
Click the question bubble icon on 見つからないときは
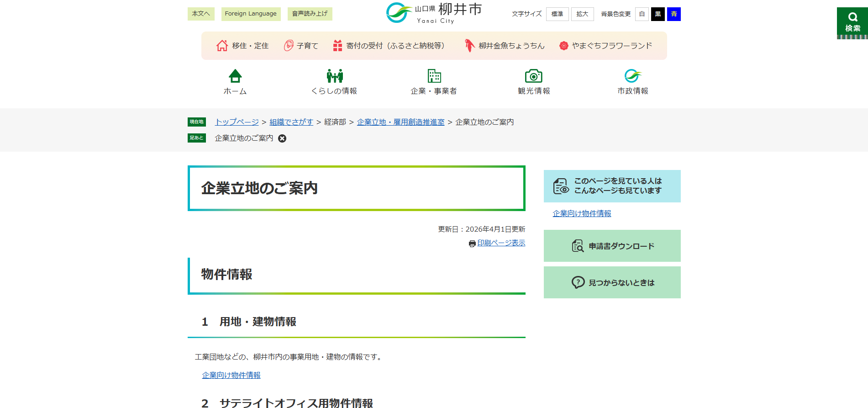click(578, 282)
